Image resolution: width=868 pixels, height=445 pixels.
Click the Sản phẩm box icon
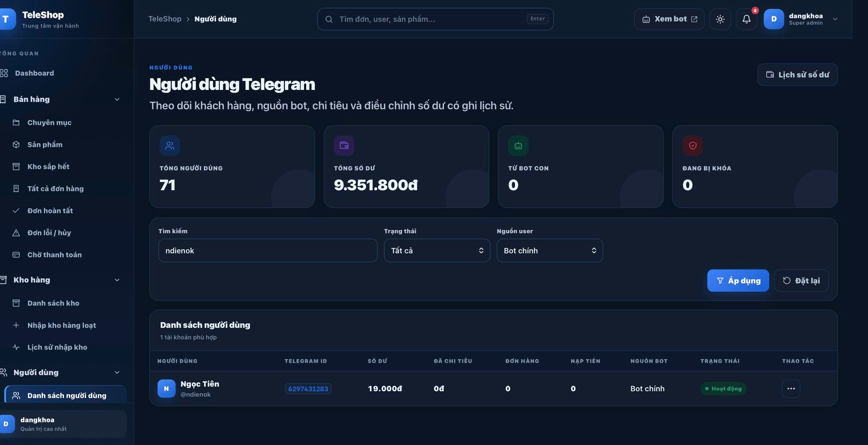pos(16,145)
